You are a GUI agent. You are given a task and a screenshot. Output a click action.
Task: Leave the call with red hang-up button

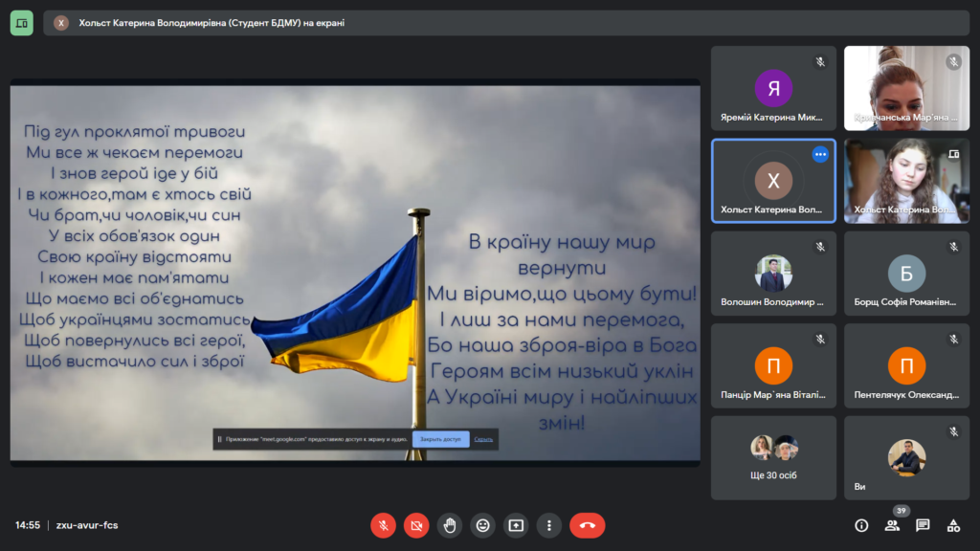587,525
